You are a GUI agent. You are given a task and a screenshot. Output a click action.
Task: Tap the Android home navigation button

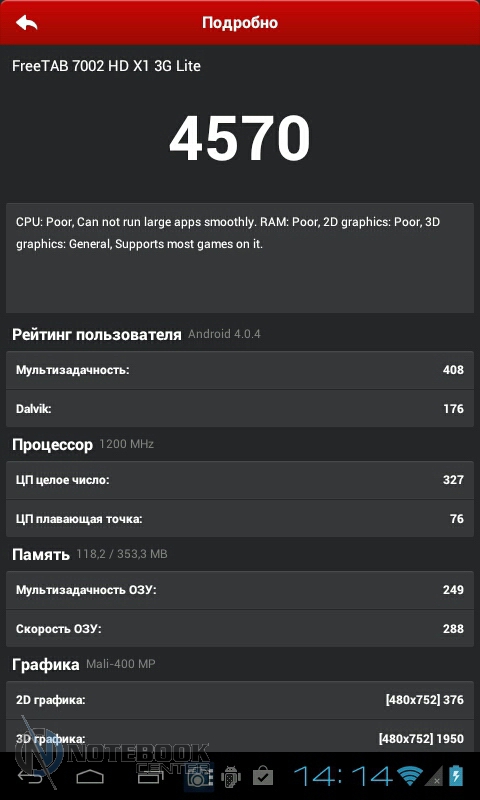coord(90,777)
